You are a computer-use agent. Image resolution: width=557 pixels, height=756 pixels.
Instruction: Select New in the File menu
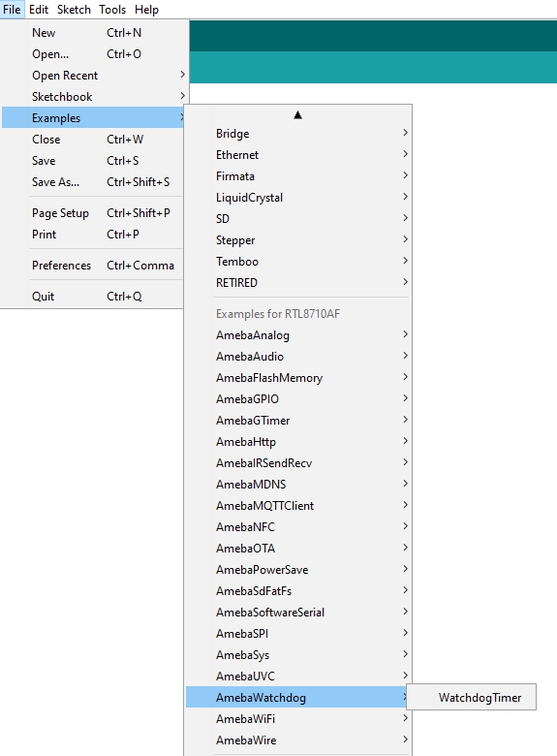[93, 33]
